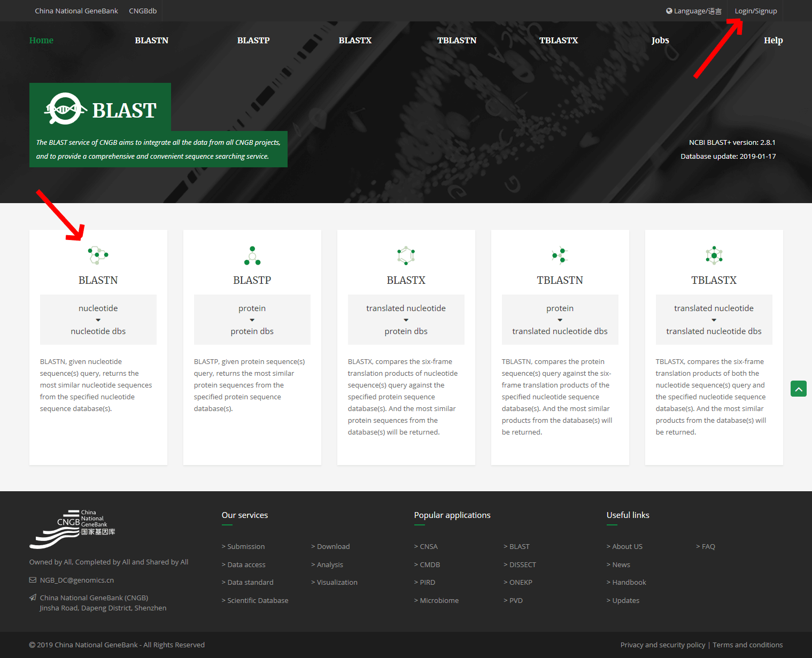Click the globe icon next to Language
Screen dimensions: 812x658
(669, 11)
